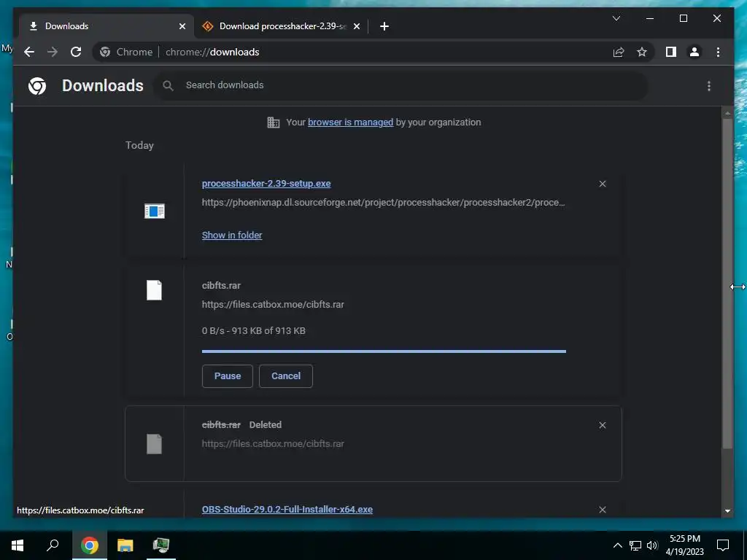The height and width of the screenshot is (560, 747).
Task: Switch to the Downloads tab
Action: (107, 26)
